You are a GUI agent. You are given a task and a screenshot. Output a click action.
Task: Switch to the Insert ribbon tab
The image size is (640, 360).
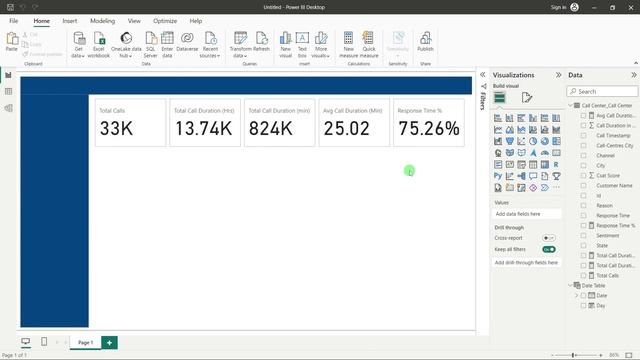(70, 21)
